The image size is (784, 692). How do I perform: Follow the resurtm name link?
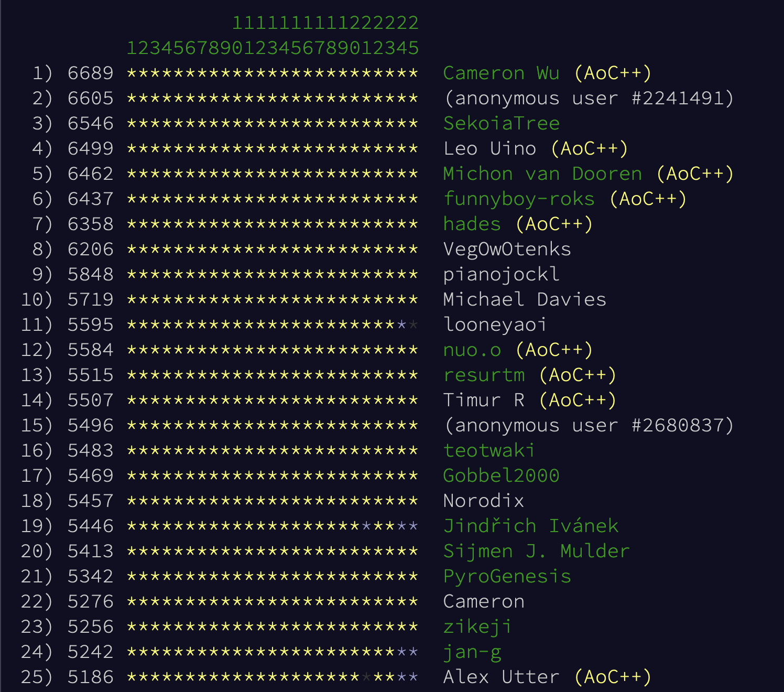coord(484,375)
